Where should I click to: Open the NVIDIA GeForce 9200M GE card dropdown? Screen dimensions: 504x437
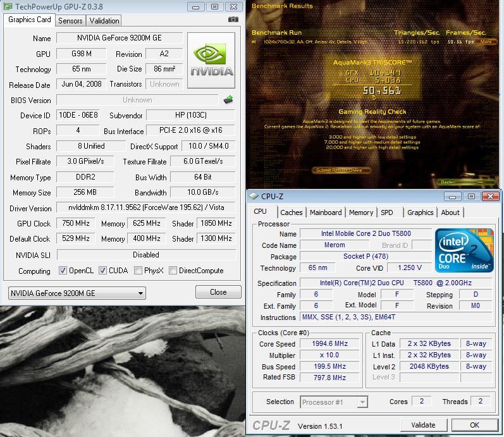[x=77, y=293]
